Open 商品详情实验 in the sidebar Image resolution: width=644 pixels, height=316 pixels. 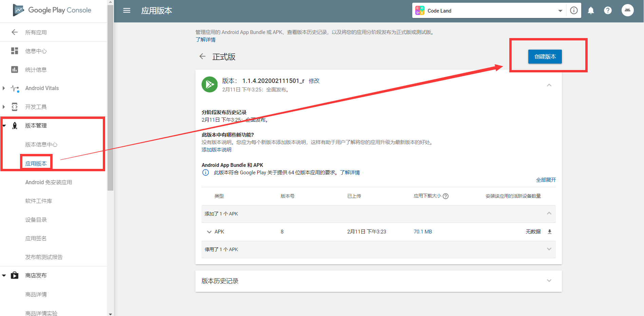tap(41, 313)
